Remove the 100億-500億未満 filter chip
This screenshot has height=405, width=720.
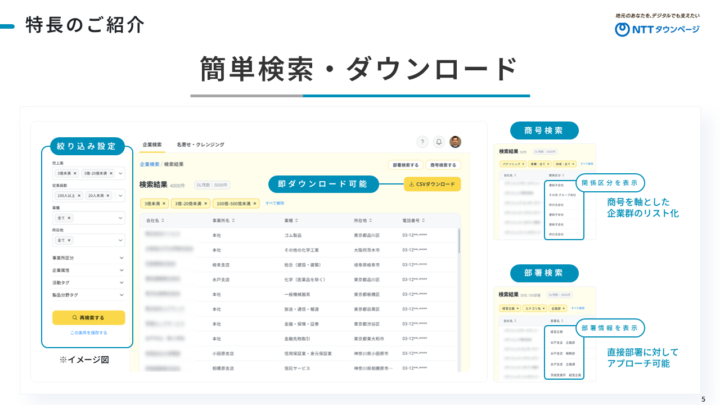256,203
